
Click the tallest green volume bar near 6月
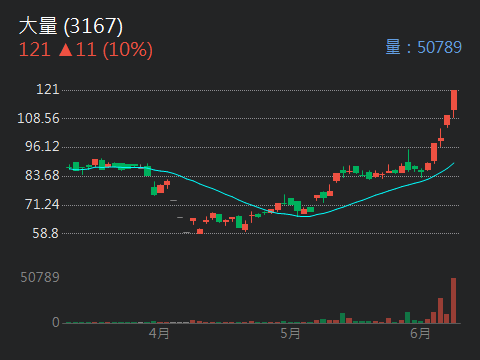[407, 318]
